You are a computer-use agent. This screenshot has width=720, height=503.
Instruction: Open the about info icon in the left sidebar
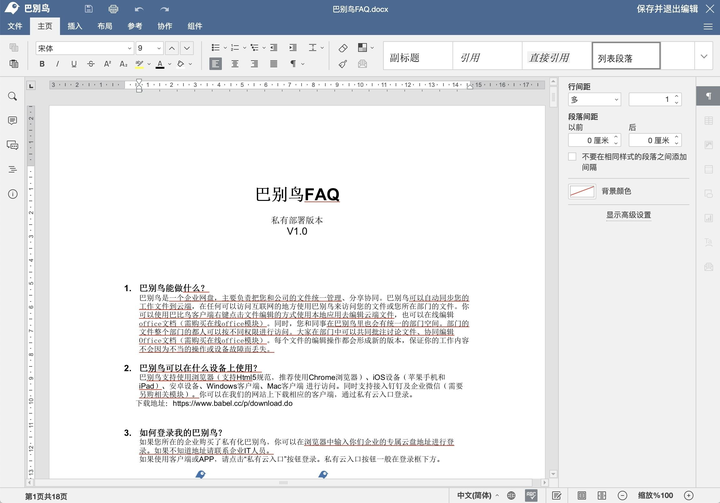pos(12,194)
